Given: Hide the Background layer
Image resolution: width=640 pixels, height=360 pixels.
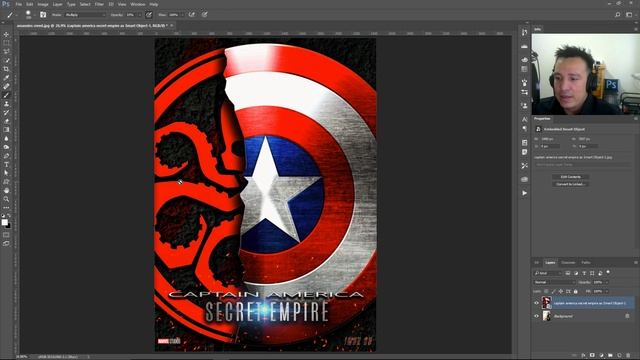Looking at the screenshot, I should (x=536, y=316).
